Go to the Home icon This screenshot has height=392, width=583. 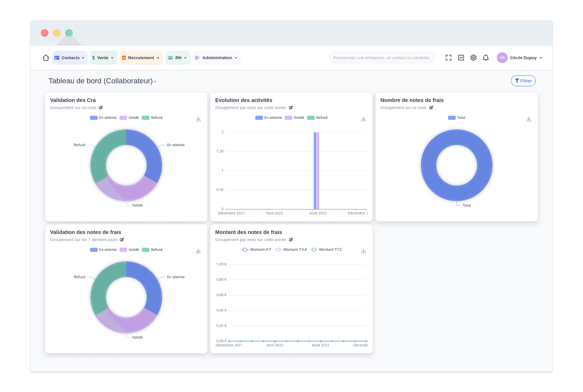pos(46,58)
